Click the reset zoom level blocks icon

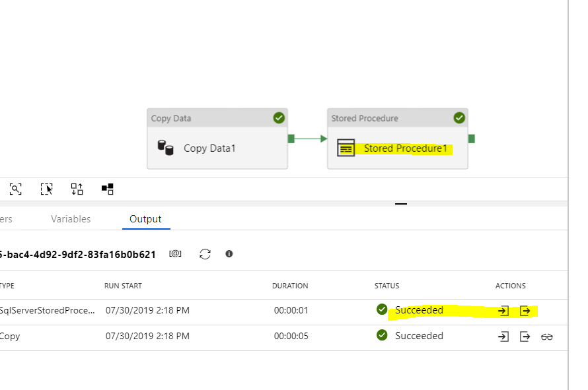108,189
